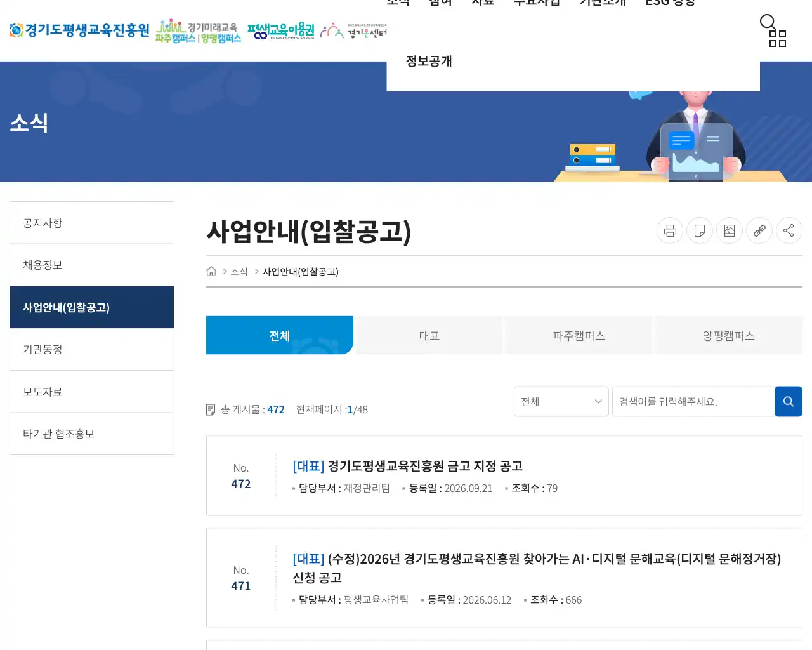Open 타기관 협조홍보 in the sidebar
Image resolution: width=812 pixels, height=650 pixels.
pos(92,434)
